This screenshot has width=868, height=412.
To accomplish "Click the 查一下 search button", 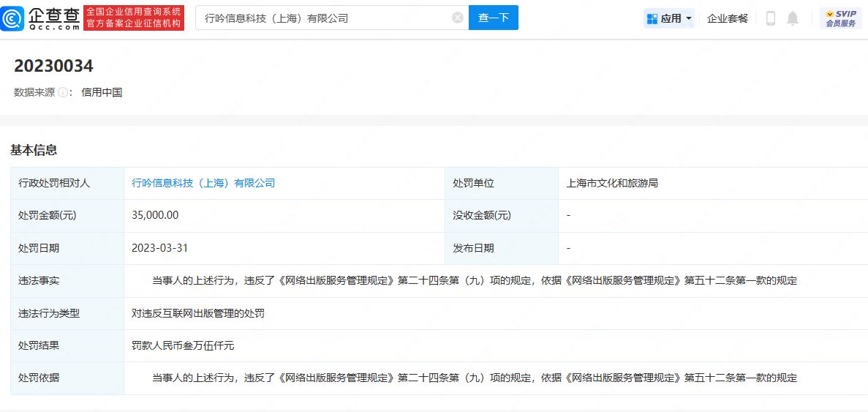I will [494, 18].
